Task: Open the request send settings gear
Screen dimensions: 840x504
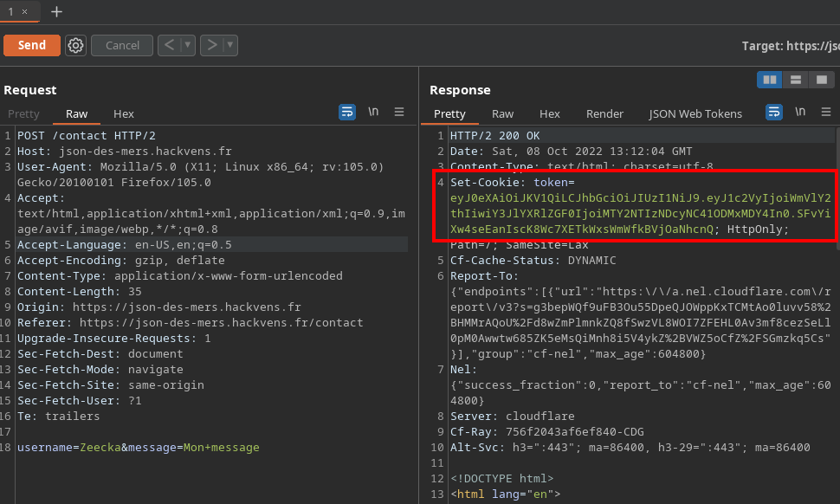Action: point(76,45)
